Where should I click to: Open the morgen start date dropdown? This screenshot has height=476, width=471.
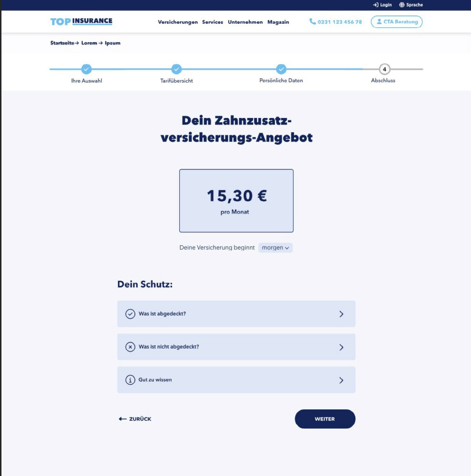275,247
